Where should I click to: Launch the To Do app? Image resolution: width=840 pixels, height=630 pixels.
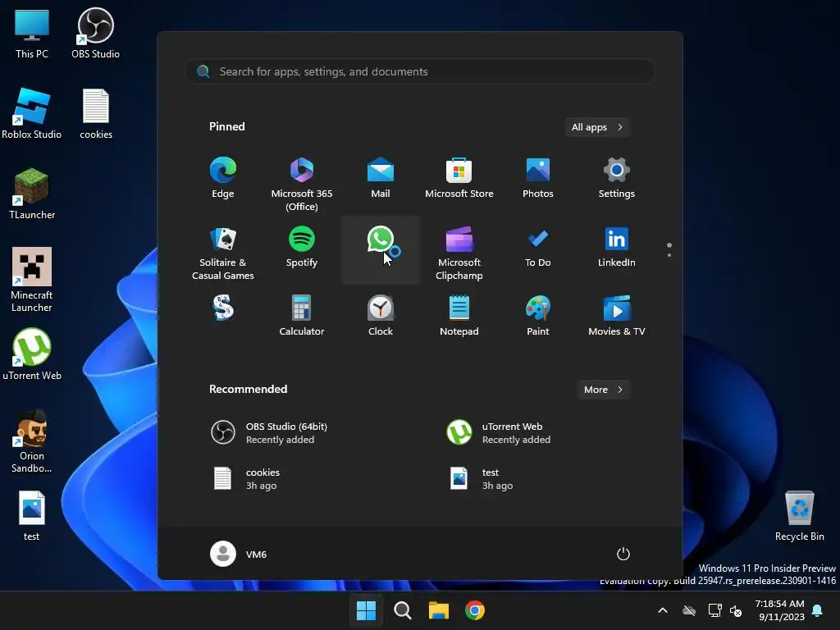coord(538,247)
